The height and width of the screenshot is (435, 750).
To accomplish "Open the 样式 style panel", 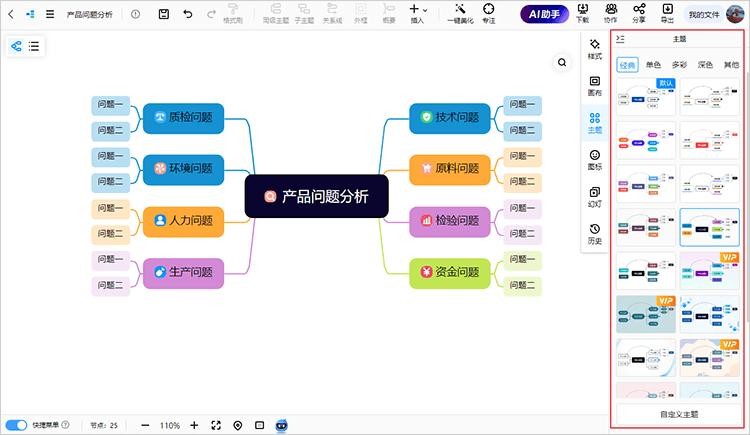I will pyautogui.click(x=594, y=49).
